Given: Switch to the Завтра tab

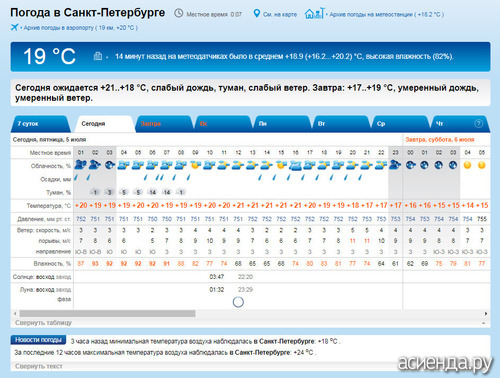Looking at the screenshot, I should pos(150,124).
